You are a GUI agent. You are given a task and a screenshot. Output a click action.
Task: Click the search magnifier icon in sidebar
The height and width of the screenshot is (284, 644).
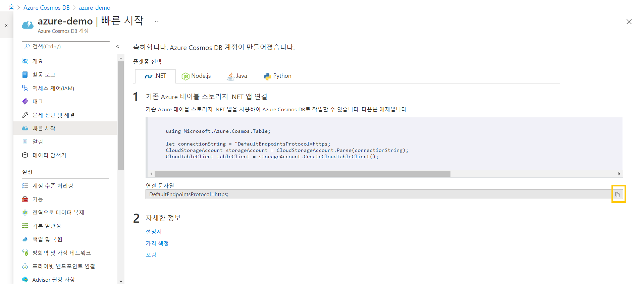click(x=27, y=46)
